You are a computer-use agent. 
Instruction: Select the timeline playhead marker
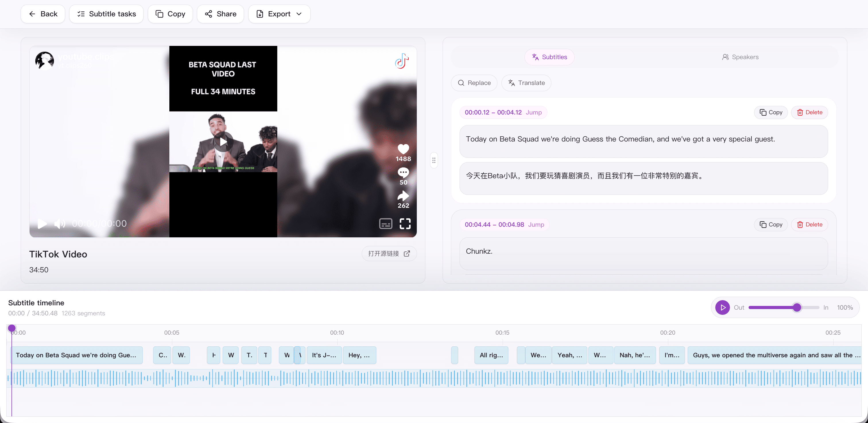coord(12,328)
